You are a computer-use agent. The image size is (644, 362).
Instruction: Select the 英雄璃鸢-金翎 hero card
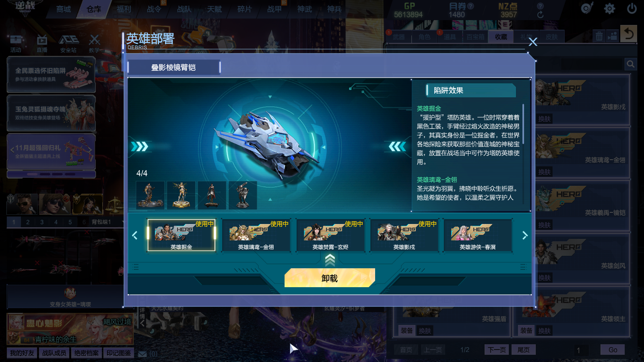point(256,235)
